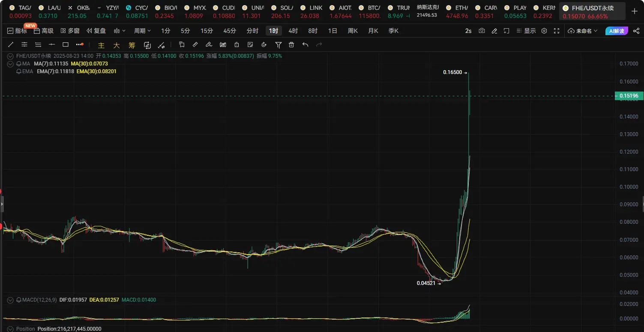644x332 pixels.
Task: Select the 15分 timeframe
Action: pyautogui.click(x=207, y=31)
